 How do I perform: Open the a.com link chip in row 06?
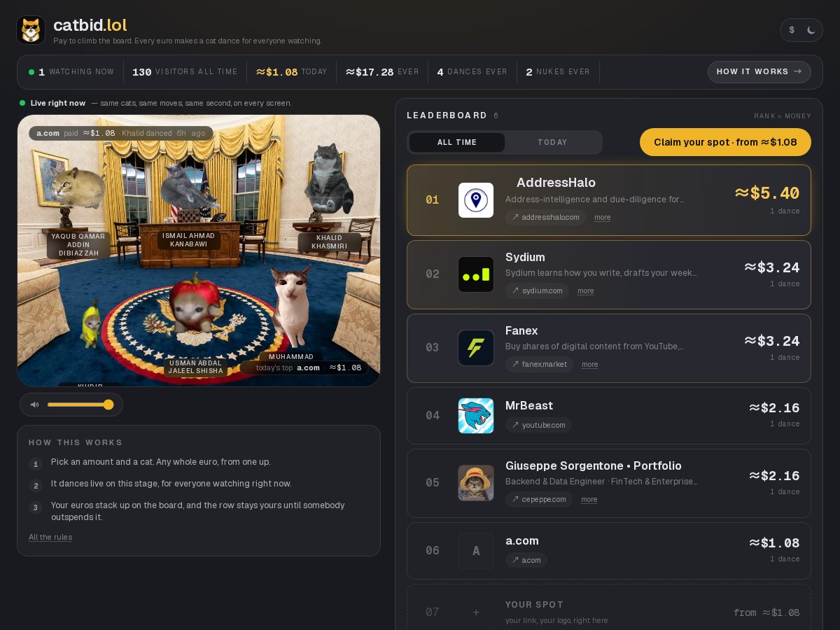pos(526,560)
